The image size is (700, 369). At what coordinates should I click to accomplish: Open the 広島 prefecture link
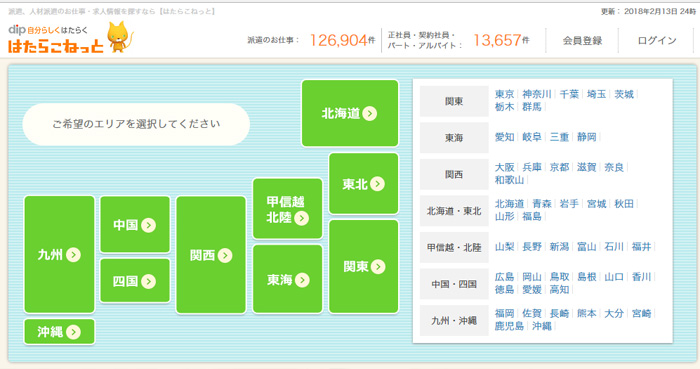(504, 277)
